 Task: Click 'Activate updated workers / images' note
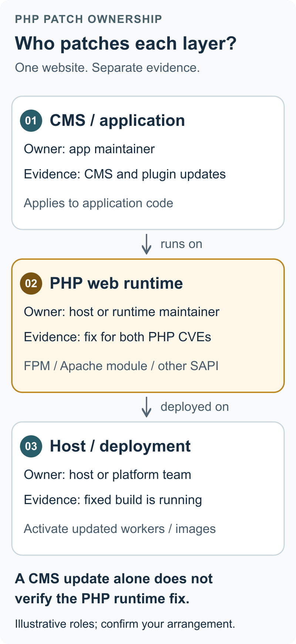[120, 529]
